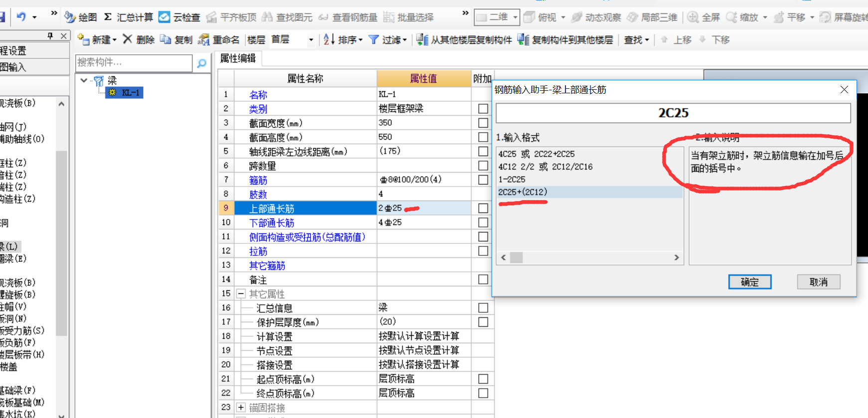
Task: Run 汇总计算 summary calculation
Action: coord(128,17)
